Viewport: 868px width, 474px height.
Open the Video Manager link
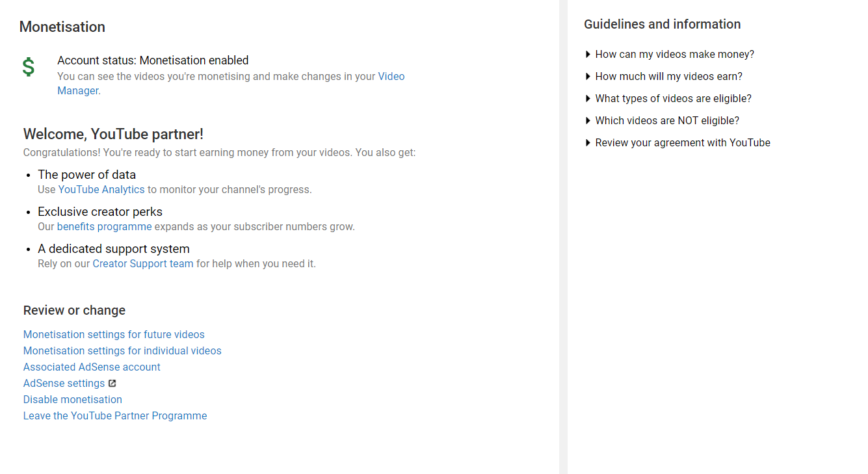(x=391, y=77)
